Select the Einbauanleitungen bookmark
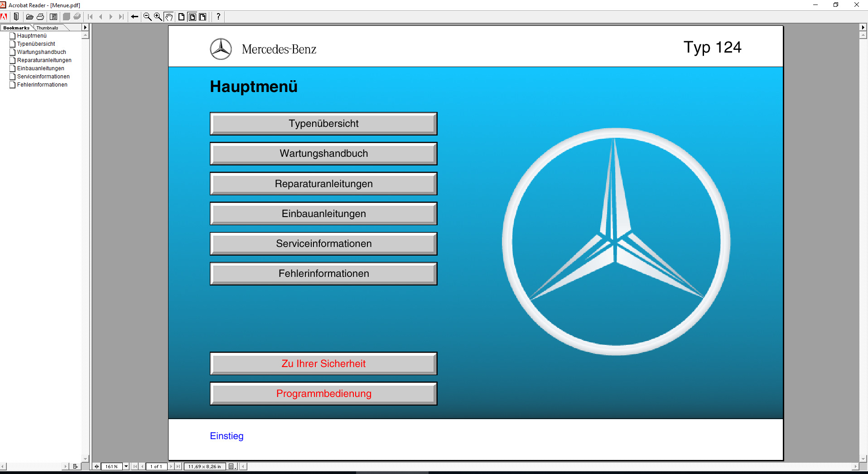 tap(41, 68)
